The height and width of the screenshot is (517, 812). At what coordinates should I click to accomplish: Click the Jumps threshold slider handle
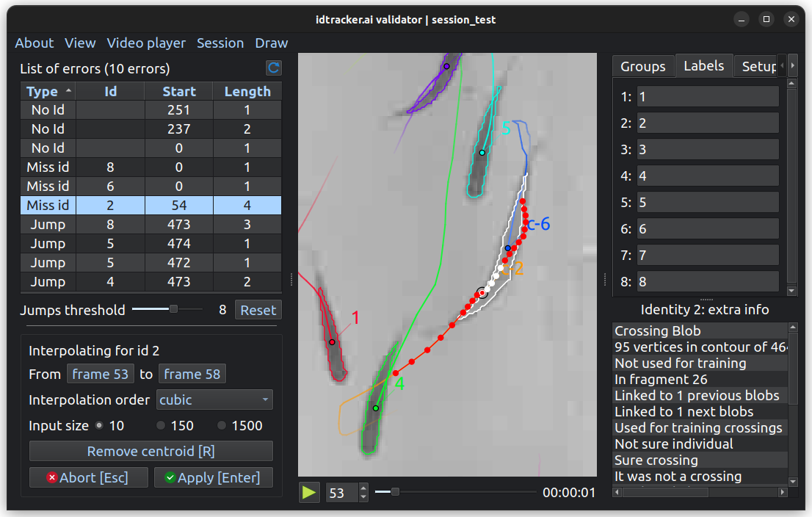click(173, 309)
